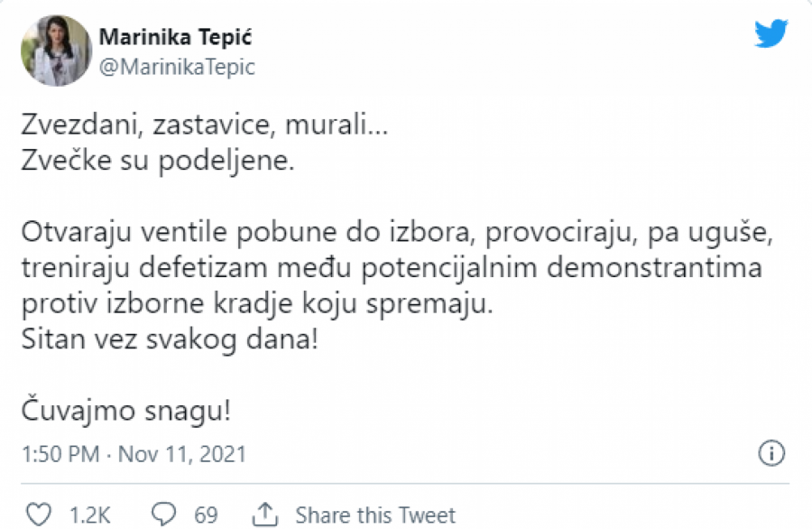The width and height of the screenshot is (812, 529).
Task: Click the Twitter bird logo icon
Action: tap(770, 34)
